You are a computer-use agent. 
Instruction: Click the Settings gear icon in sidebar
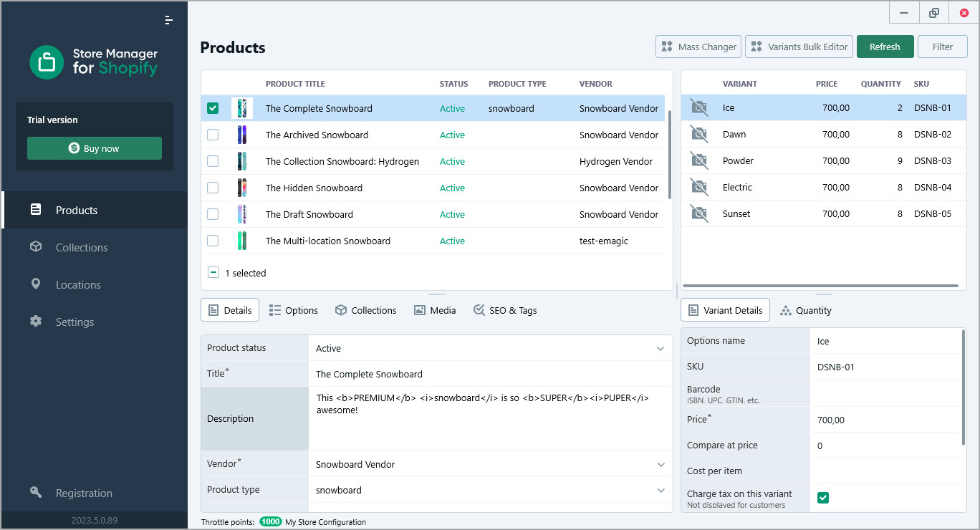tap(36, 322)
